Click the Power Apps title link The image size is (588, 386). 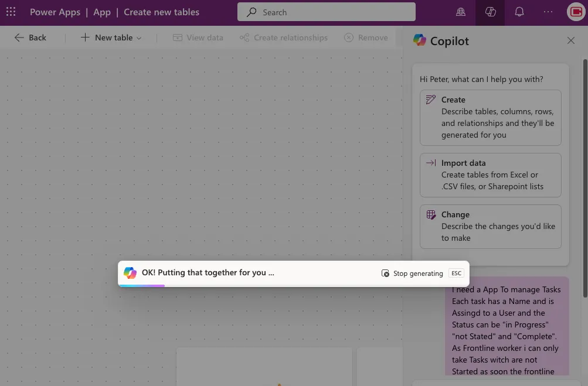(x=55, y=12)
